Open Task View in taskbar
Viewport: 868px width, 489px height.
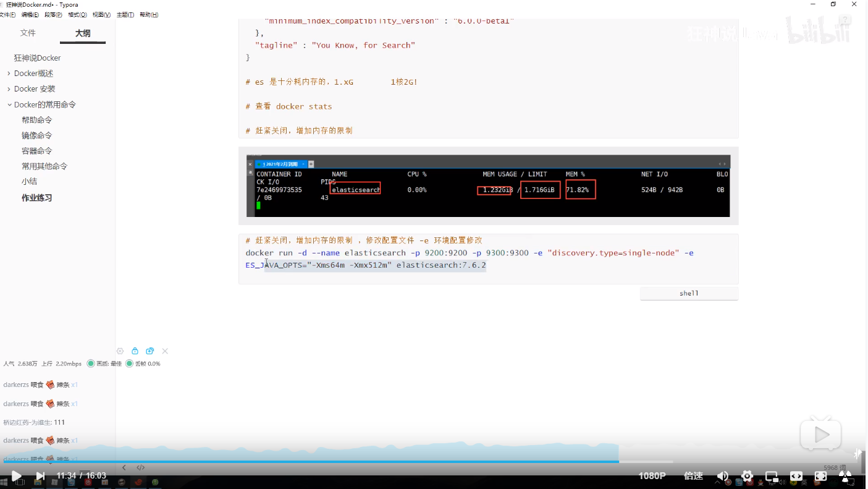tap(20, 482)
